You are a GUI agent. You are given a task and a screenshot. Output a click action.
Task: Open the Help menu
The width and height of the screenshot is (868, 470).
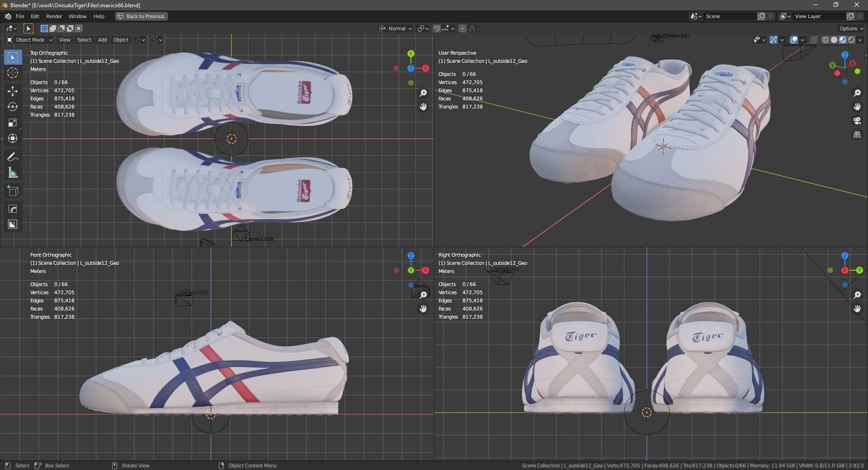(99, 16)
